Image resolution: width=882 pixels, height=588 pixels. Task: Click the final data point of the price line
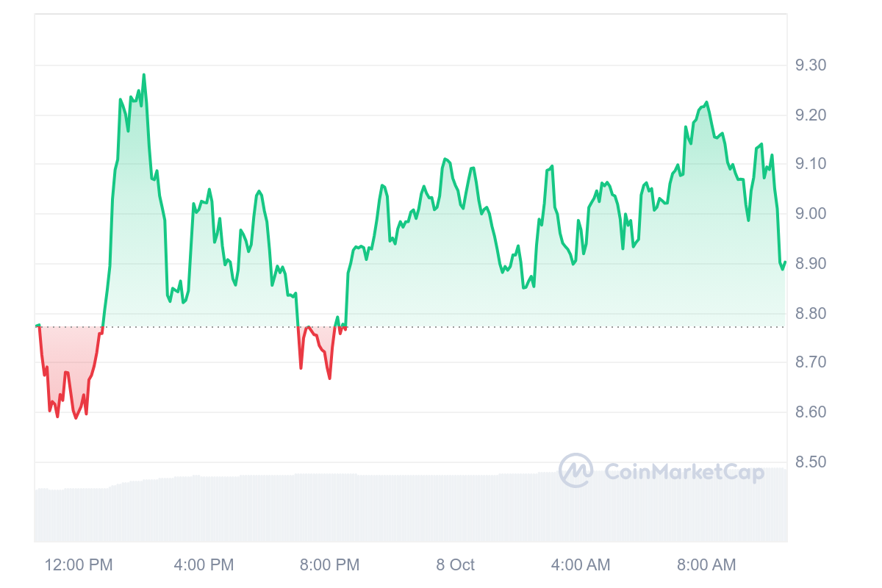785,262
